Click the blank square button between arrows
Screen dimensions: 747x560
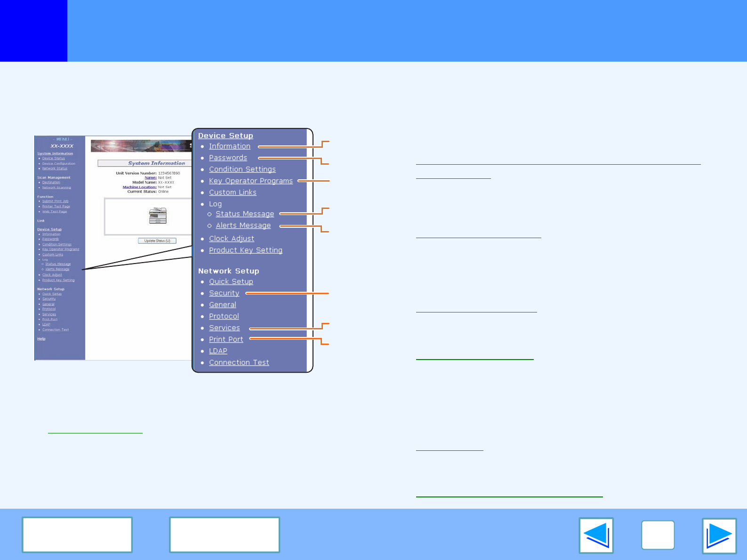tap(658, 535)
